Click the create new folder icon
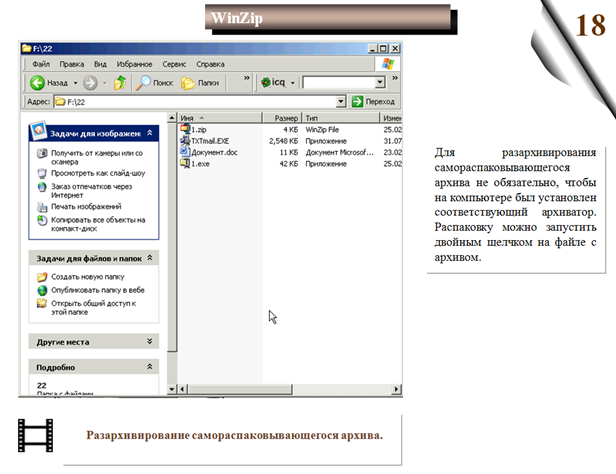 tap(42, 277)
